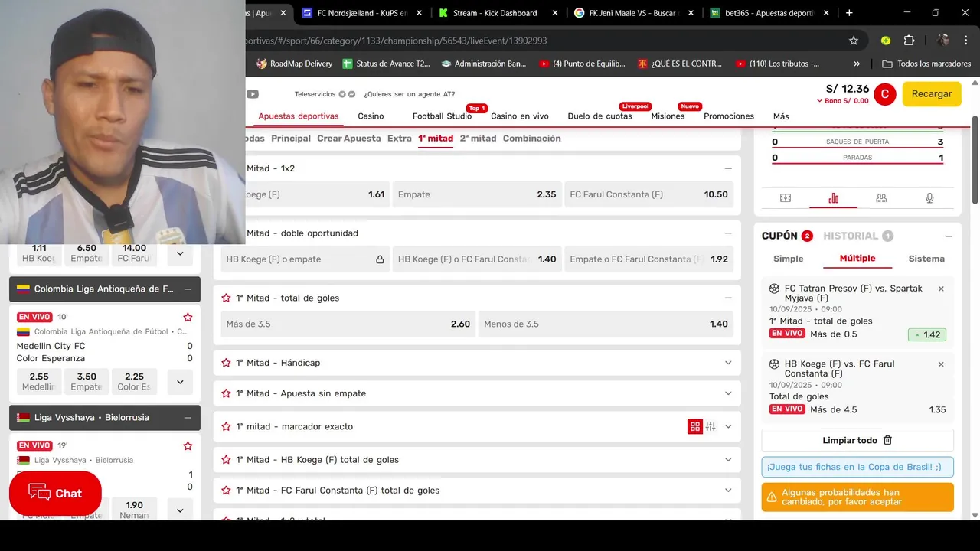The height and width of the screenshot is (551, 980).
Task: Expand the 1° mitad - marcador exacto chevron
Action: (x=728, y=427)
